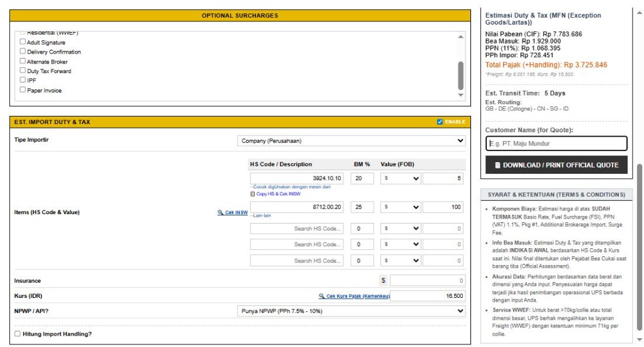Click the Customer Name input field
The height and width of the screenshot is (347, 644).
557,143
